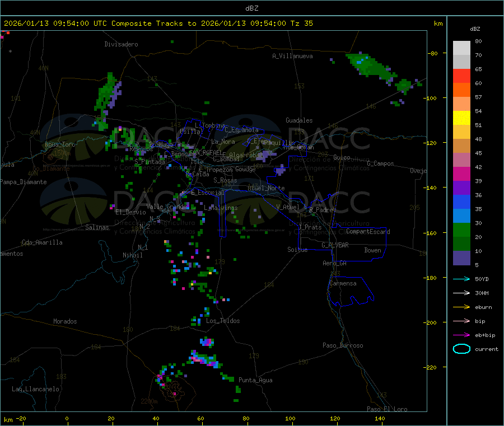The height and width of the screenshot is (426, 504).
Task: Click the light blue 30-35 dBZ swatch
Action: click(x=461, y=216)
